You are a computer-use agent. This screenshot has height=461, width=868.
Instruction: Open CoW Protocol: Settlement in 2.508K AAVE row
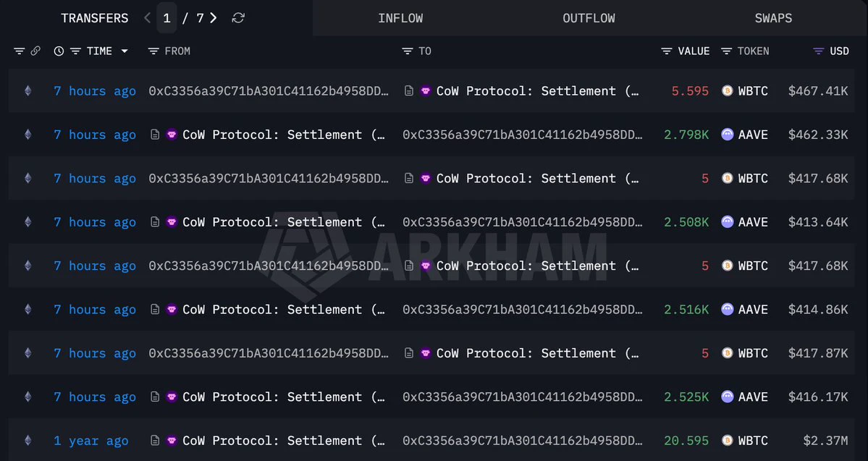pyautogui.click(x=284, y=222)
